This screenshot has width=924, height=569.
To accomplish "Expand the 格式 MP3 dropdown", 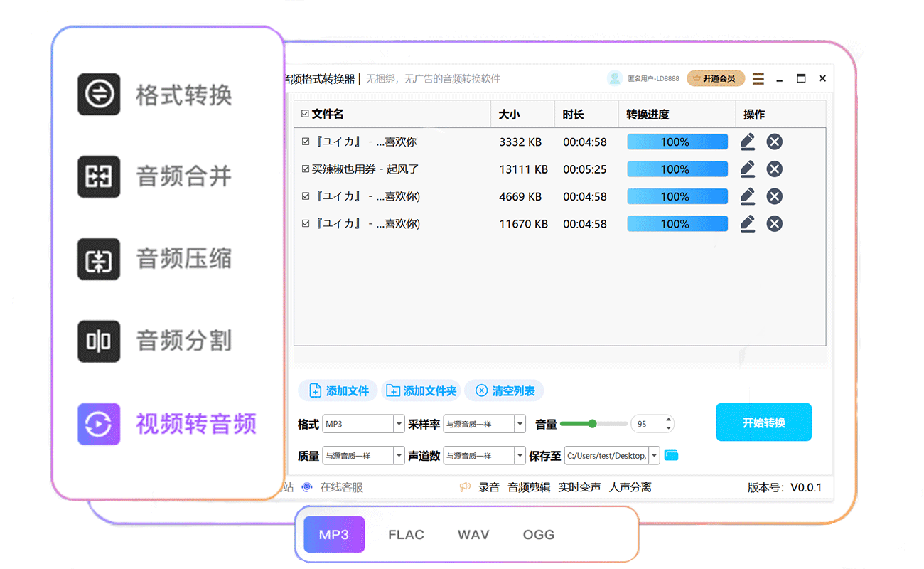I will point(399,424).
